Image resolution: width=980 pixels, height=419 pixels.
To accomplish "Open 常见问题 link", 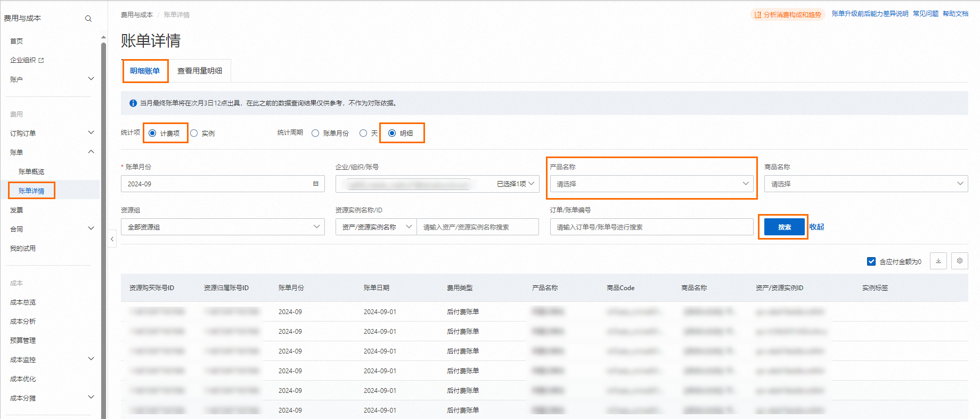I will click(926, 14).
